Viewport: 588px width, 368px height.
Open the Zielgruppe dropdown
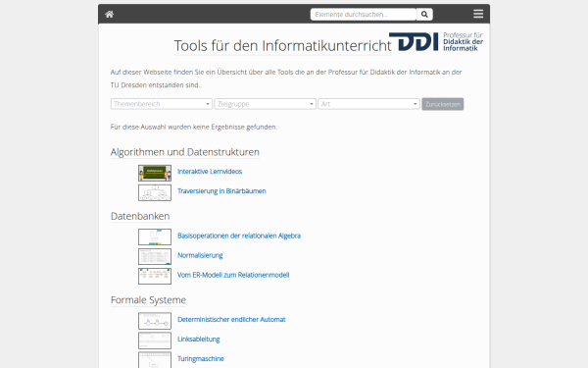[x=266, y=104]
